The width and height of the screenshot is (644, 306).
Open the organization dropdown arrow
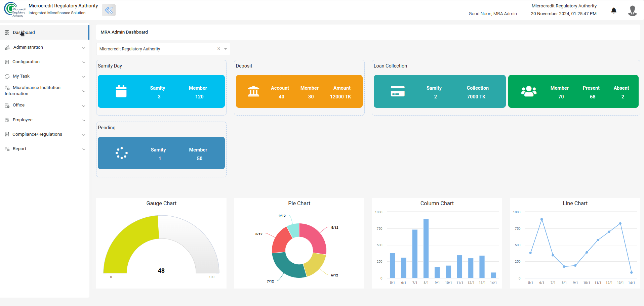coord(226,49)
